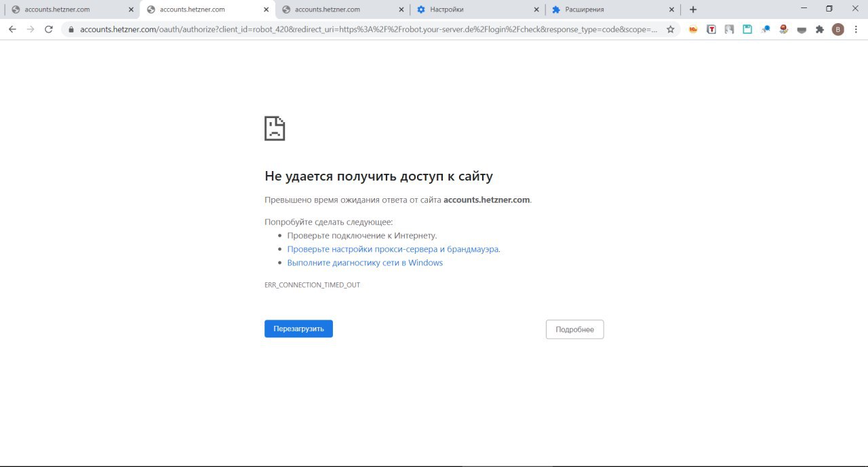Open the profile avatar labeled B
This screenshot has height=467, width=868.
click(x=838, y=29)
